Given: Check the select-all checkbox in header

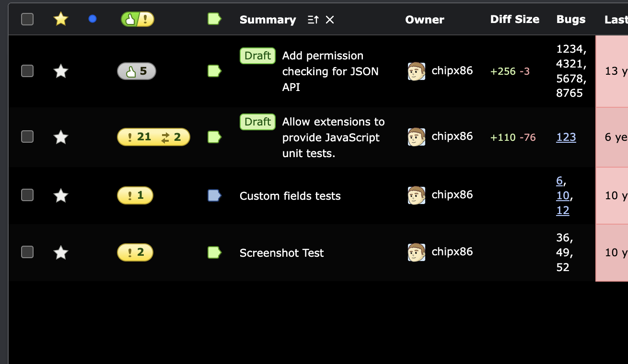Looking at the screenshot, I should tap(27, 19).
